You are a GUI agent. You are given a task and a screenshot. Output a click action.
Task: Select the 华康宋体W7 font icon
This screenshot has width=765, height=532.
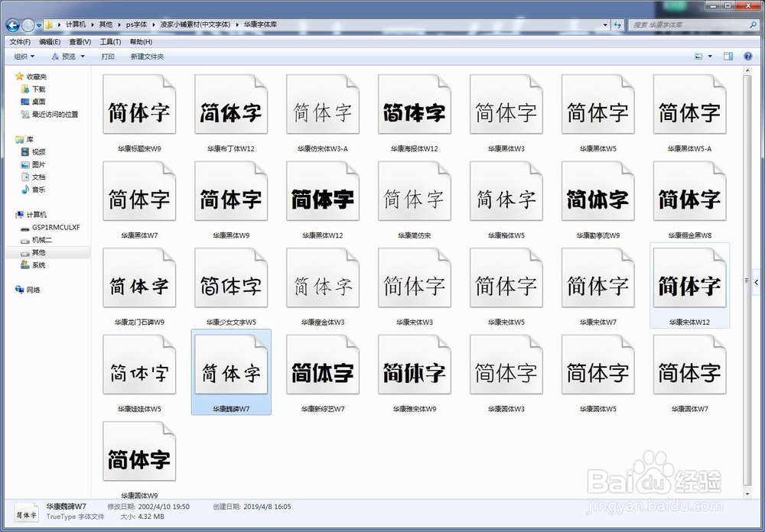[x=597, y=278]
